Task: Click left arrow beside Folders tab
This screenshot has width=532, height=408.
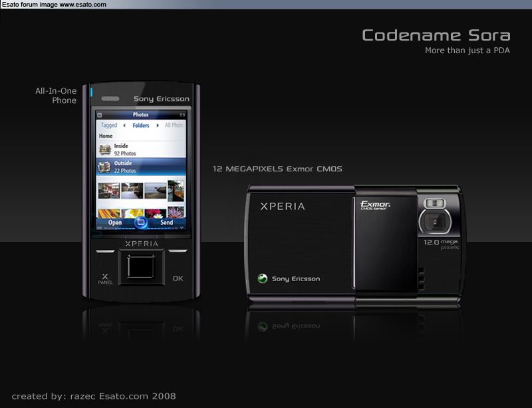Action: pos(124,126)
